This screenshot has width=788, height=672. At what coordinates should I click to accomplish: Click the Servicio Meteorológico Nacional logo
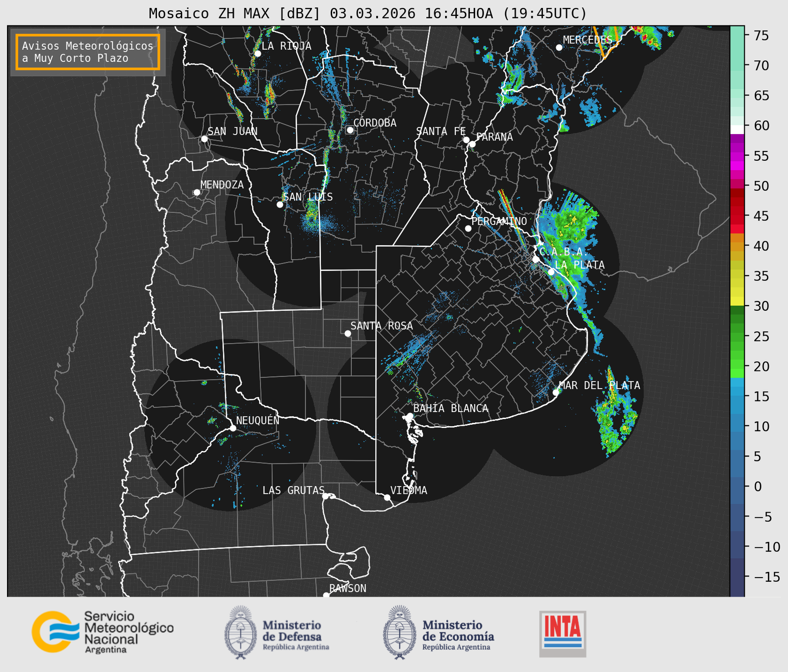coord(102,632)
